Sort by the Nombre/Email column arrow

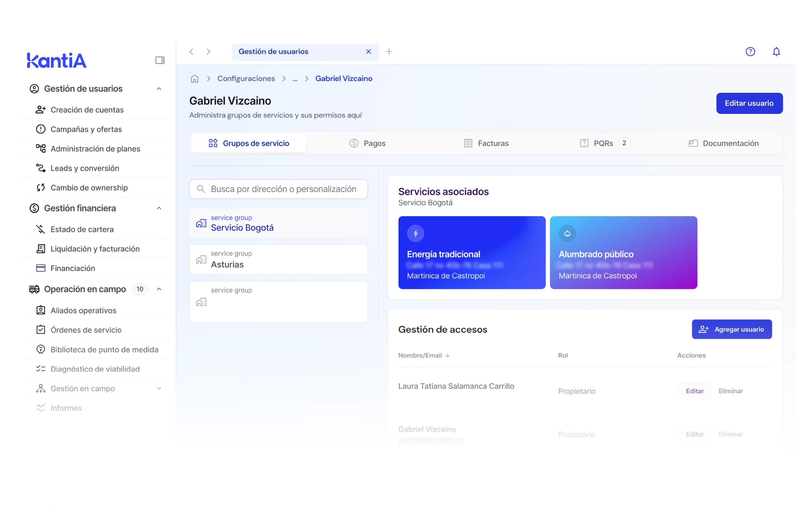pos(448,356)
